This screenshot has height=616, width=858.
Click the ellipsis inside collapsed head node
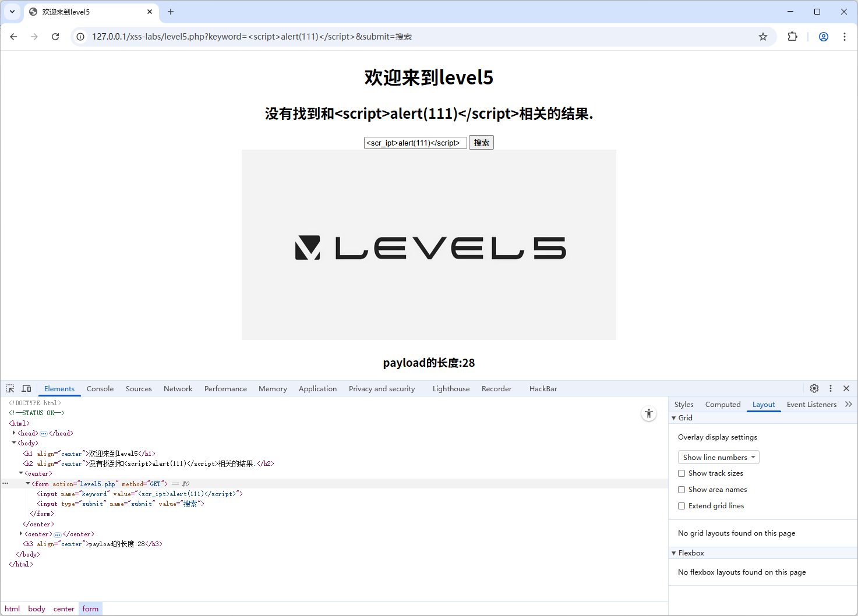44,433
